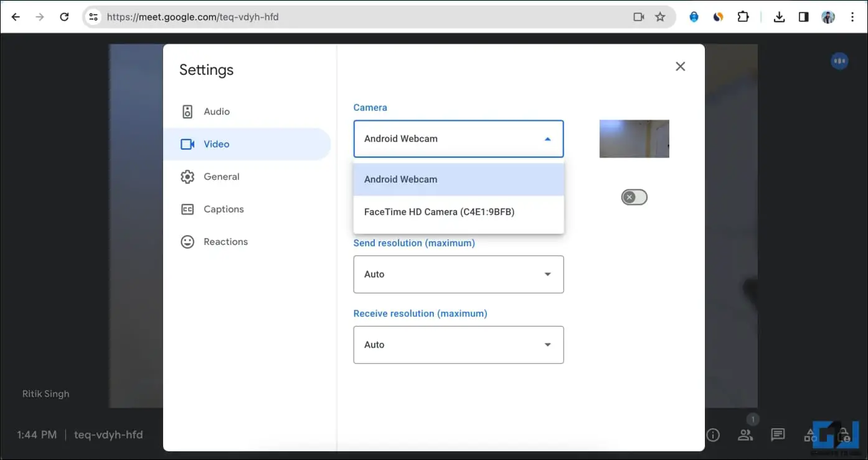Click 'Receive resolution (maximum)' label

point(420,314)
